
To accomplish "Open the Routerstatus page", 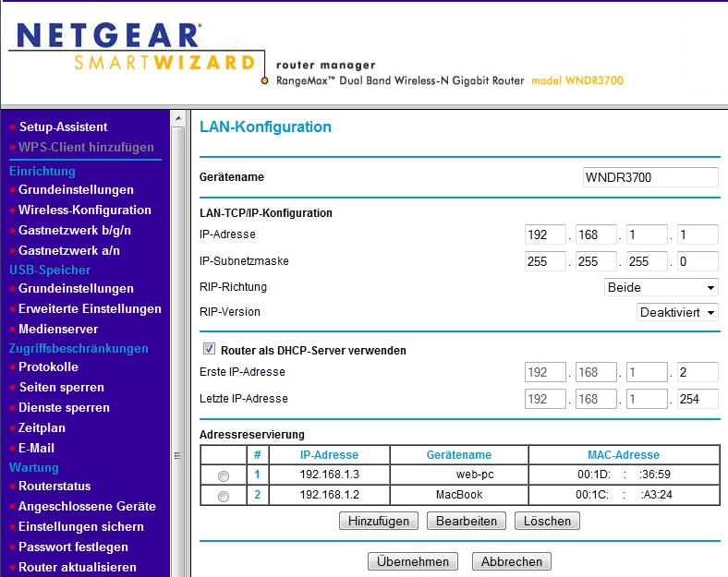I will 55,487.
